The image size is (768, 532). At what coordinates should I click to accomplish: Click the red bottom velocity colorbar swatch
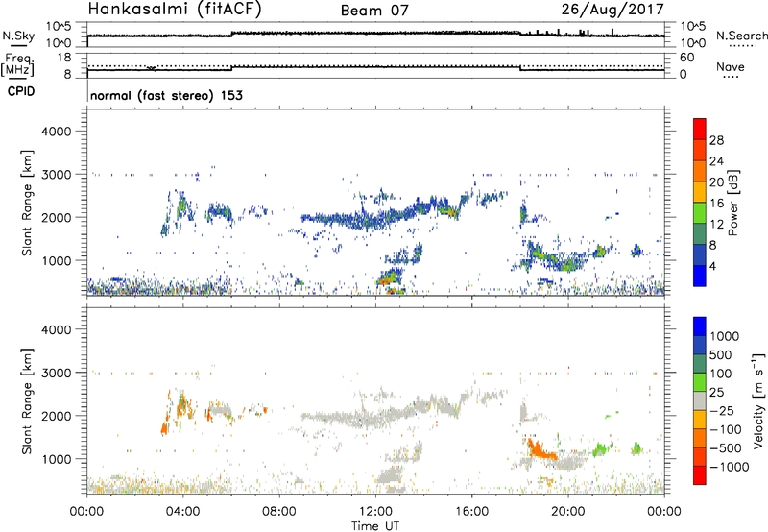pyautogui.click(x=700, y=475)
